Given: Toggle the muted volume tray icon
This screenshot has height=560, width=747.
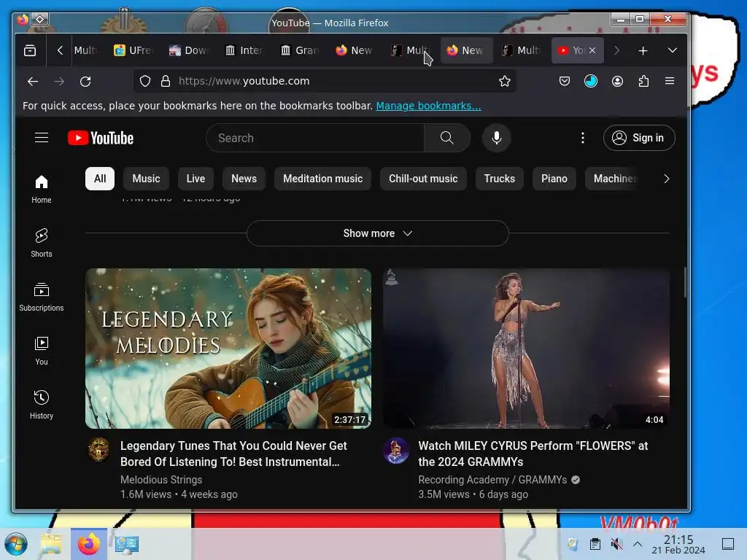Looking at the screenshot, I should (x=617, y=544).
